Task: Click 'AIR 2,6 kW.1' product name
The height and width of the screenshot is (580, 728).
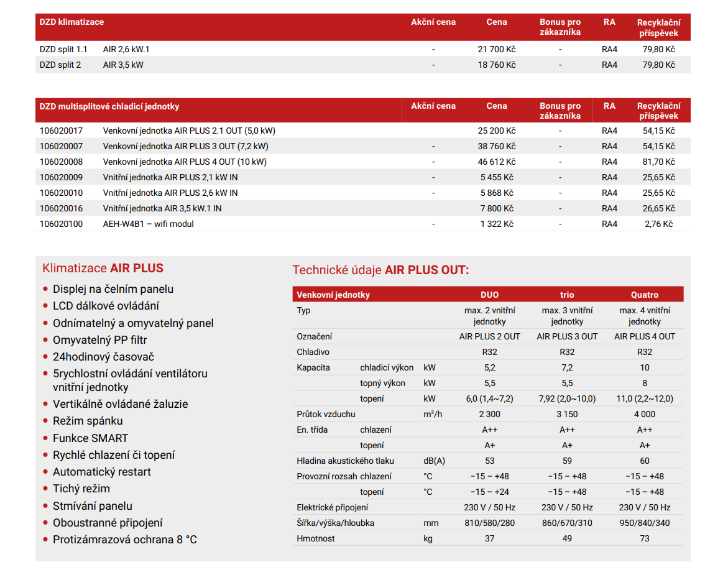Action: point(126,49)
